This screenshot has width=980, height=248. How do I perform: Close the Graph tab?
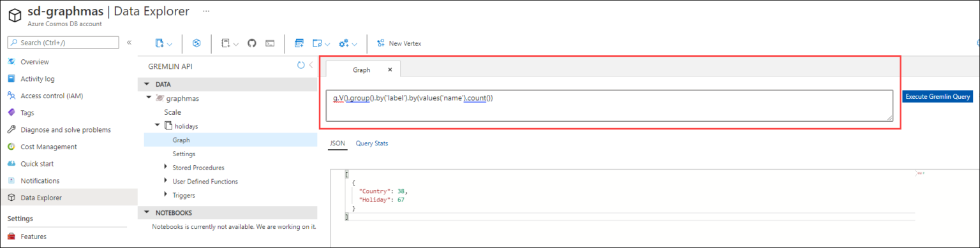[390, 69]
